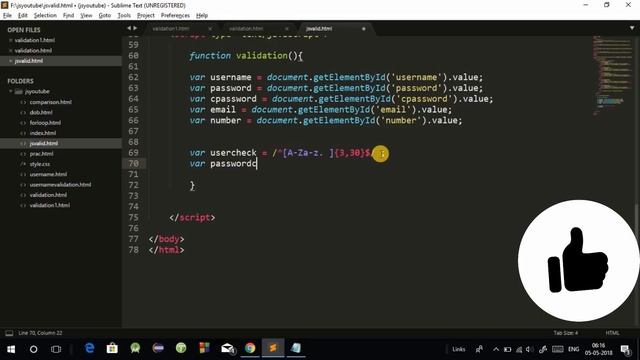Click line number 75 in the gutter
The width and height of the screenshot is (640, 360).
tap(133, 218)
